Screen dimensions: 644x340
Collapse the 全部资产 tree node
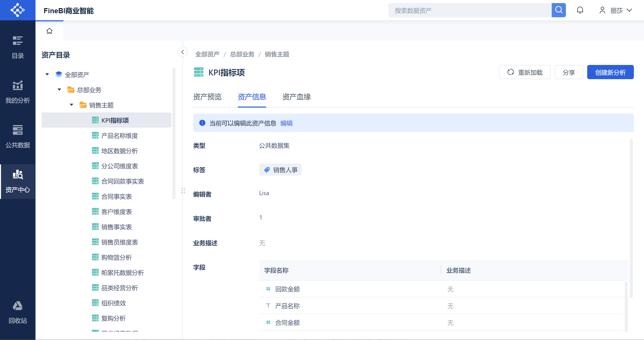point(47,74)
